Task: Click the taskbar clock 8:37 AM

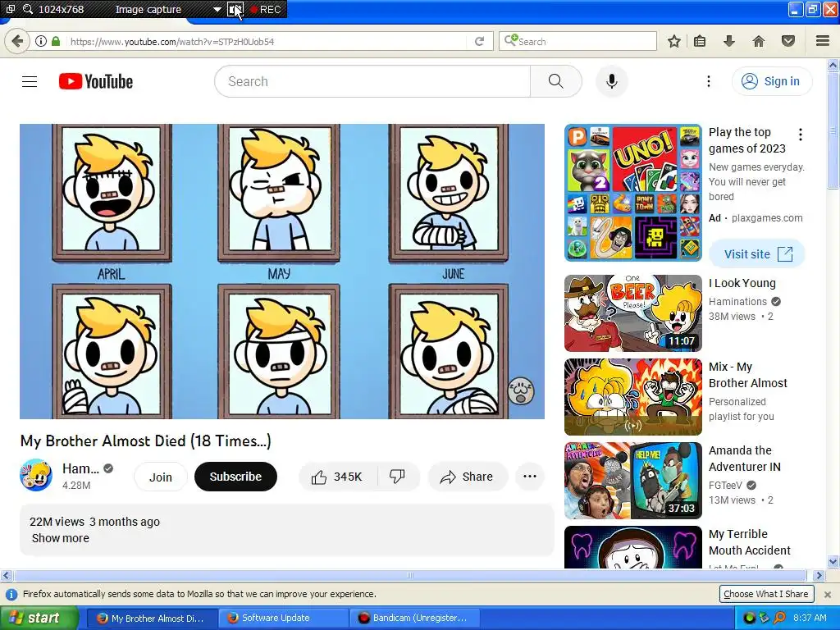Action: click(810, 618)
